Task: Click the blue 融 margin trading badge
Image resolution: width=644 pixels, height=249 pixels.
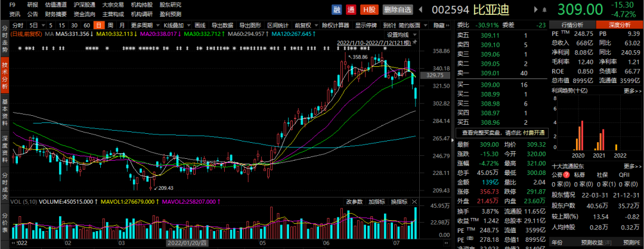Action: coord(338,10)
